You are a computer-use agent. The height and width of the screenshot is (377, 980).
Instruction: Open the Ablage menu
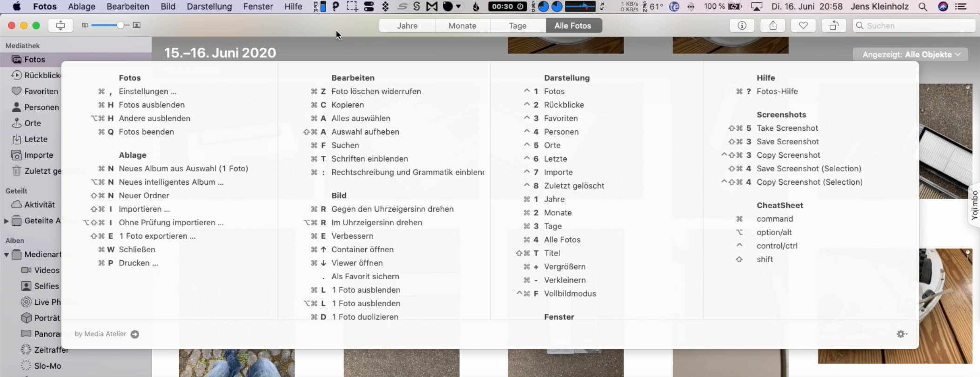[82, 7]
